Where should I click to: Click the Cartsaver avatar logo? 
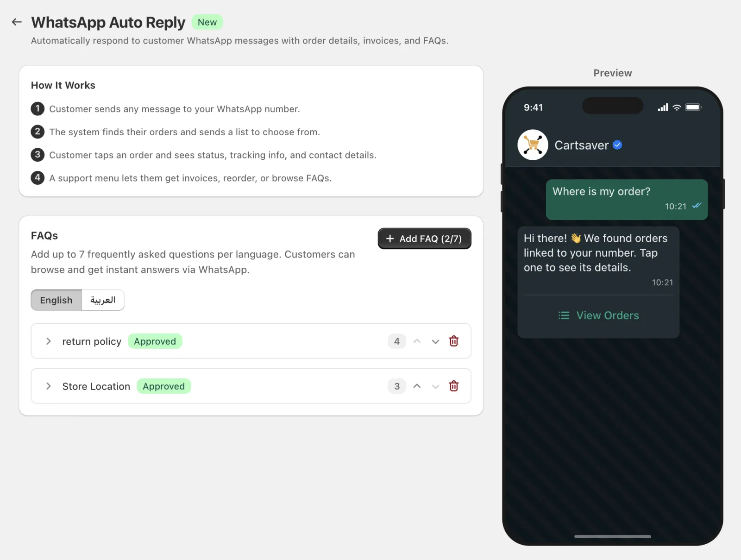[x=533, y=145]
